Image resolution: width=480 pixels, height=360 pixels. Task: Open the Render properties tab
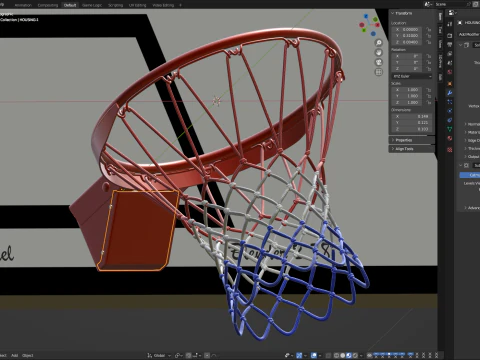click(x=450, y=35)
